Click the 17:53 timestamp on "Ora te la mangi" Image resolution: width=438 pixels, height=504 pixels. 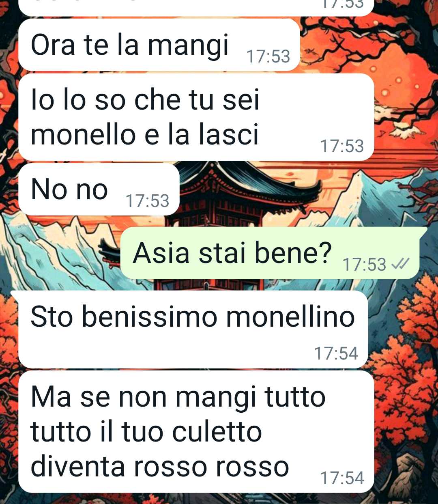268,56
